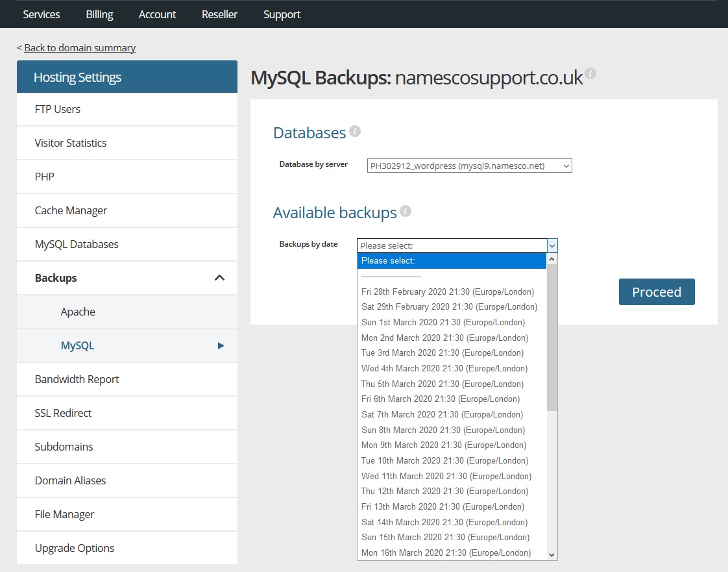Viewport: 728px width, 572px height.
Task: Select Apache under Backups
Action: (127, 312)
